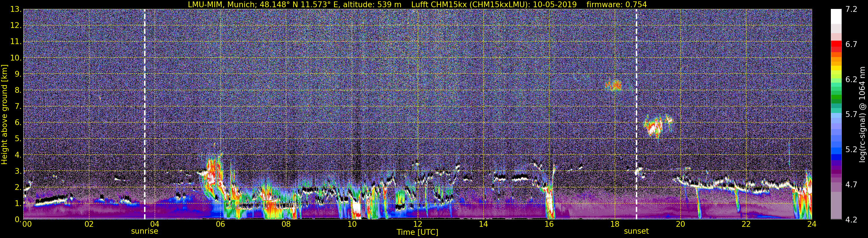Click the 'firmware: 0.754' text
This screenshot has height=238, width=868.
tap(617, 5)
